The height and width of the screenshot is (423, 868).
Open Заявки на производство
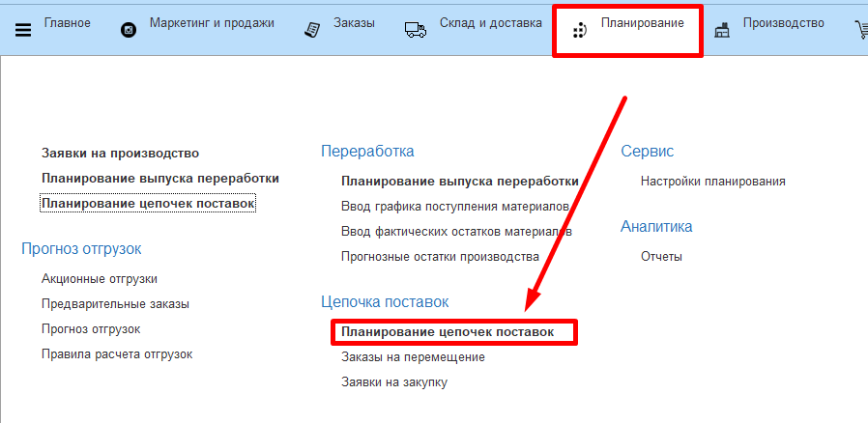pos(120,154)
